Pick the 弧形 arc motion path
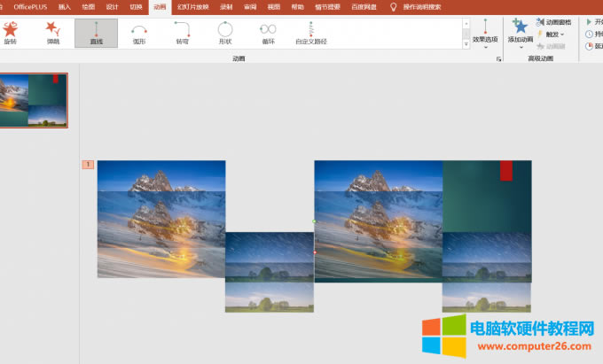The width and height of the screenshot is (603, 364). pyautogui.click(x=139, y=32)
